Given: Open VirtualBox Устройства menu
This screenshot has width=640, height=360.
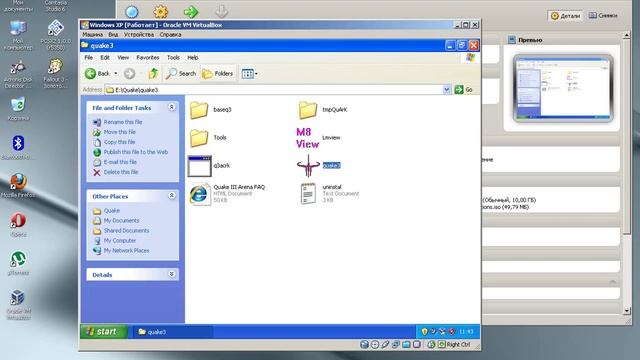Looking at the screenshot, I should coord(139,35).
